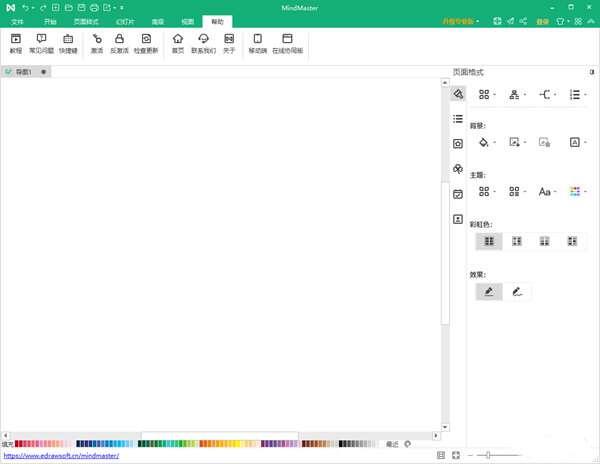Open the 联系我们 contact us icon
The image size is (600, 464).
pos(202,42)
